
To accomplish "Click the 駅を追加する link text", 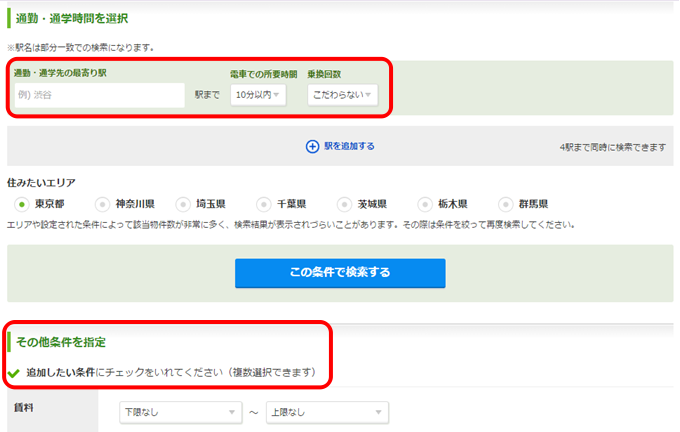I will 349,146.
